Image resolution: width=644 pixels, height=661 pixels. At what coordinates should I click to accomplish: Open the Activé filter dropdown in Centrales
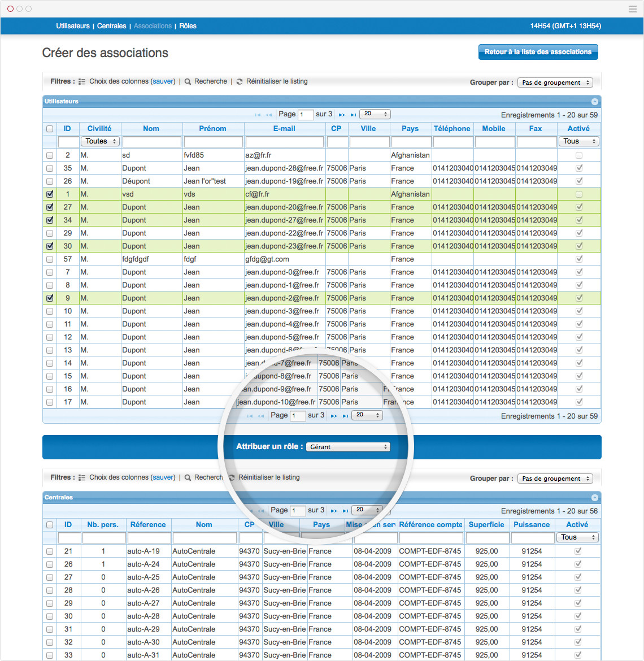tap(577, 537)
